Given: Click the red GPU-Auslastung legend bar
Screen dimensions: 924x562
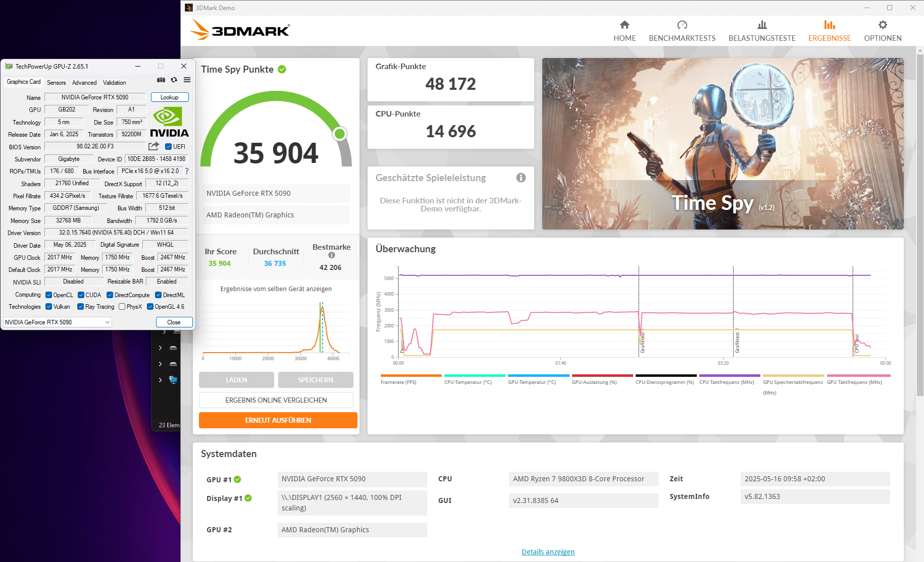Looking at the screenshot, I should click(x=602, y=375).
